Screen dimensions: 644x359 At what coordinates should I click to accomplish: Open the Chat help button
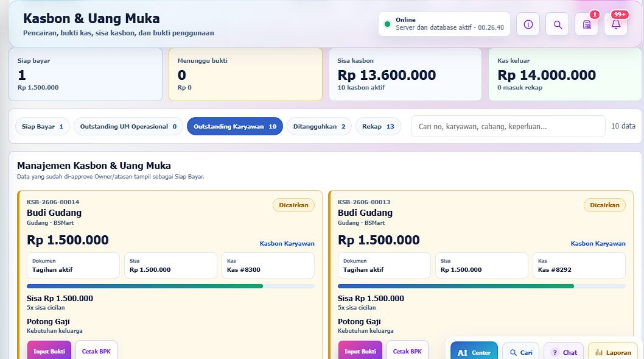[564, 352]
